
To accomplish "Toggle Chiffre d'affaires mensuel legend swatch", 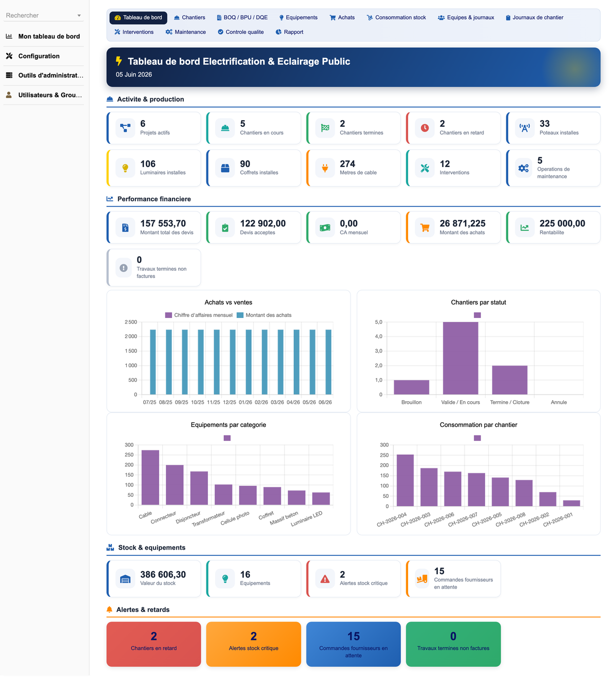I will [168, 315].
